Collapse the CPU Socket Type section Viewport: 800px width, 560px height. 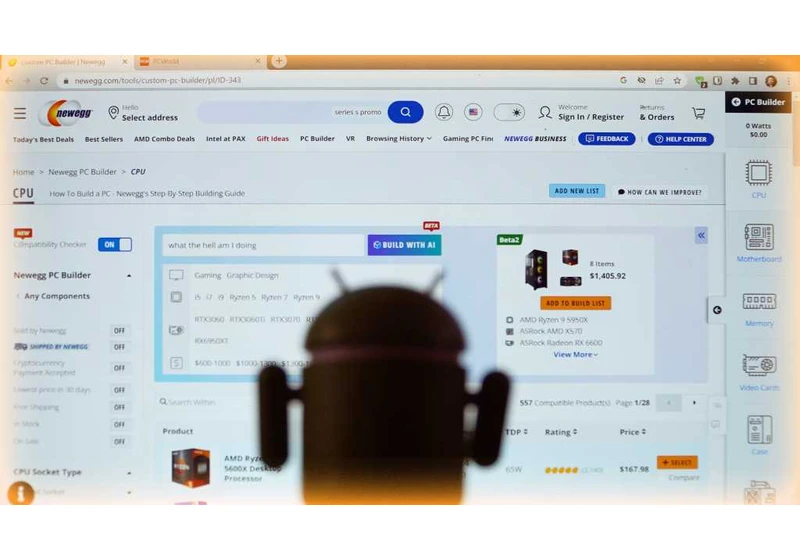click(x=129, y=473)
